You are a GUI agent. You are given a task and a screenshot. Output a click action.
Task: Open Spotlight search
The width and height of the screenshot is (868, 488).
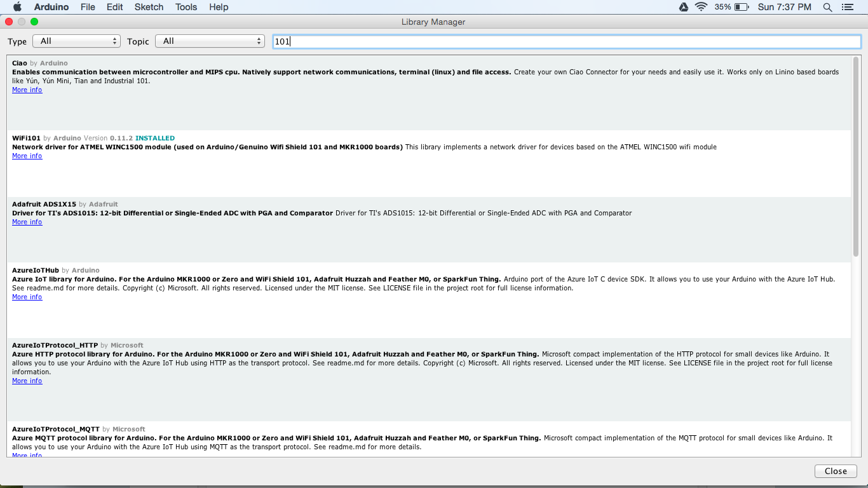pos(827,7)
